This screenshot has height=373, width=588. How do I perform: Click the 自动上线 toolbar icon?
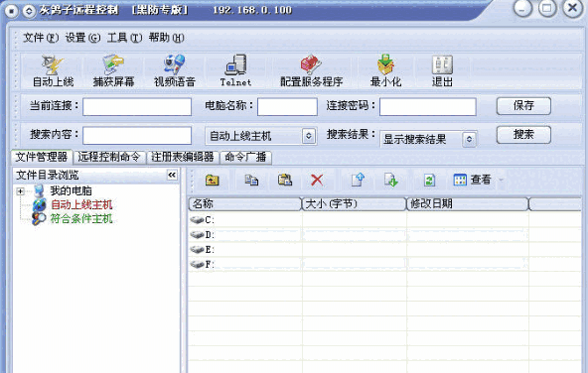53,70
